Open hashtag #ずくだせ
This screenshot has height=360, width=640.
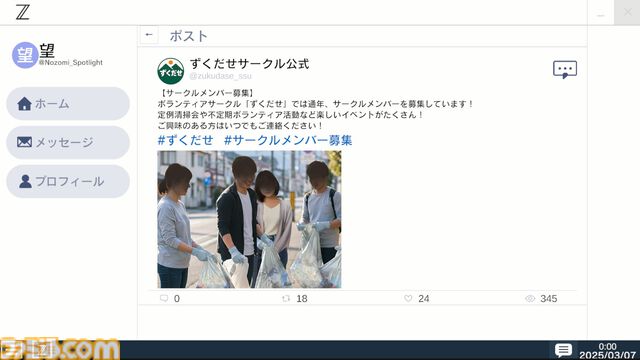pos(185,140)
